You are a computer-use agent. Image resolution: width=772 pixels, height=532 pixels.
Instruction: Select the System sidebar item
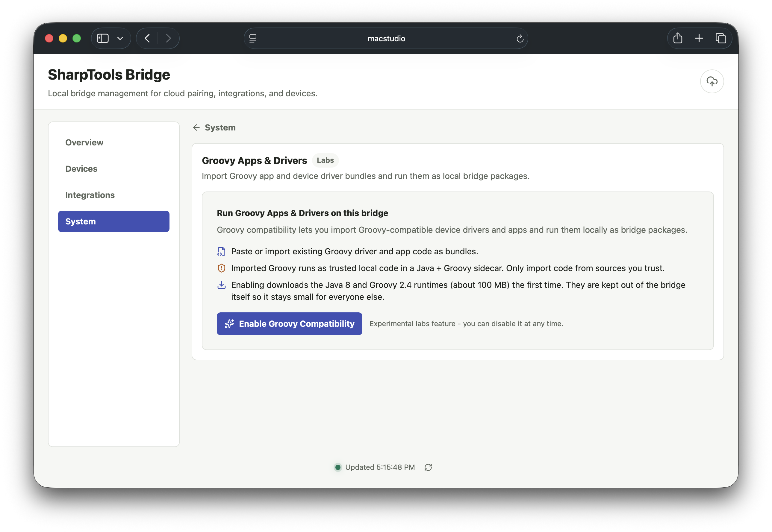point(114,221)
